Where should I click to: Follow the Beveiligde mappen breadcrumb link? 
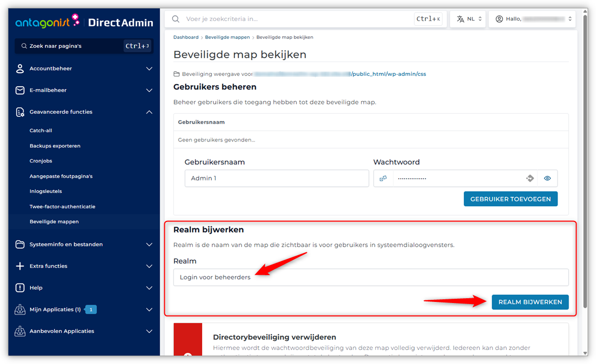[x=227, y=37]
